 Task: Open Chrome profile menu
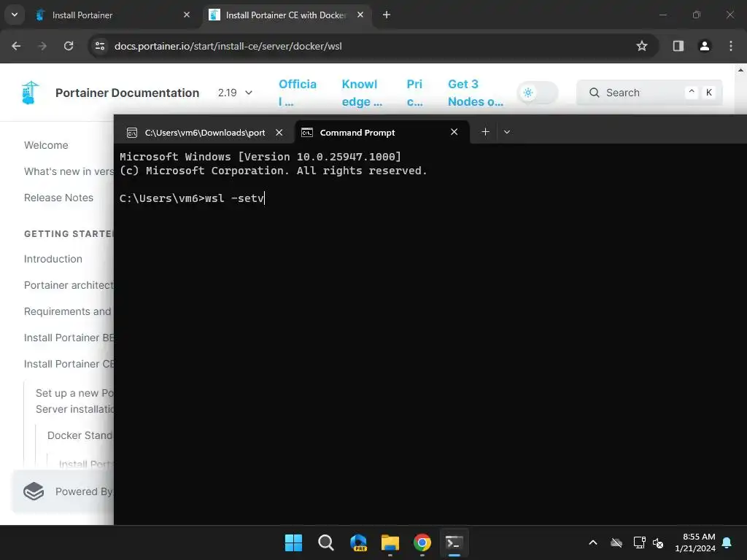[704, 46]
